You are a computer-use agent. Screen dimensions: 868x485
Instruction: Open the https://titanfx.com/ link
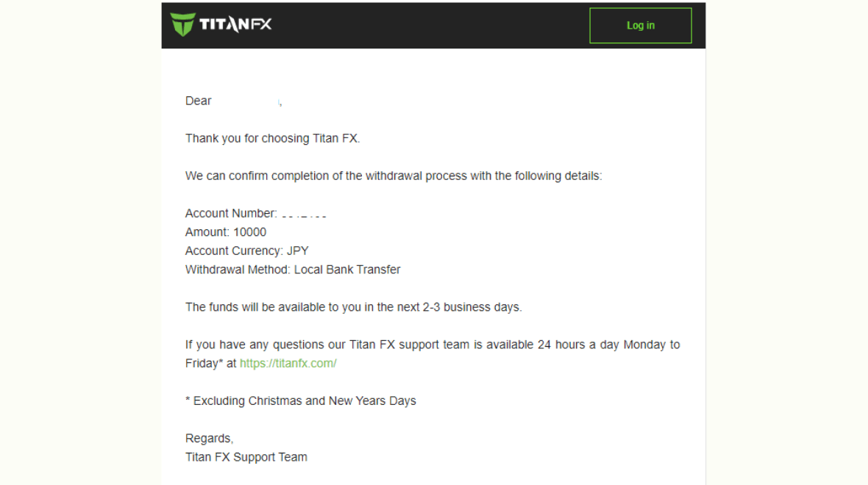288,363
